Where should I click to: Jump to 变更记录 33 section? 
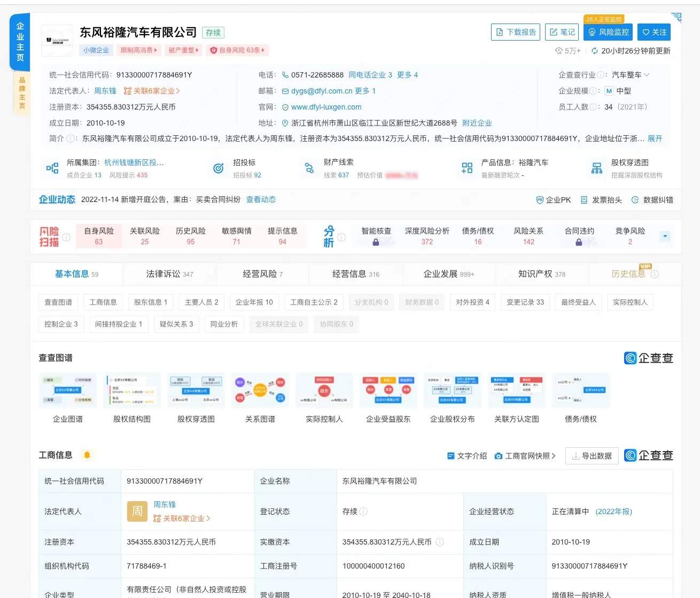[525, 302]
